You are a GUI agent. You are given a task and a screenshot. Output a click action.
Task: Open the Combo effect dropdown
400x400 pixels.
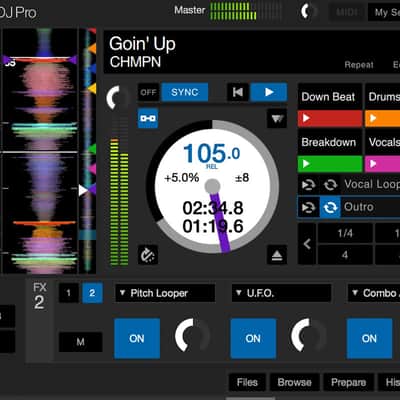pos(374,293)
